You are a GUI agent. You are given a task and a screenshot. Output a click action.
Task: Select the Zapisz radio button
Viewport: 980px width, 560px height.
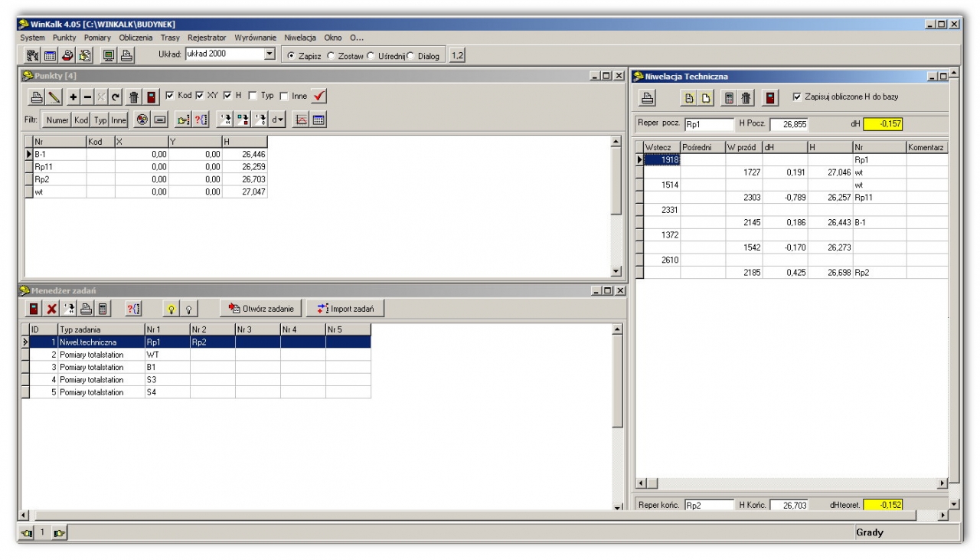pos(291,56)
